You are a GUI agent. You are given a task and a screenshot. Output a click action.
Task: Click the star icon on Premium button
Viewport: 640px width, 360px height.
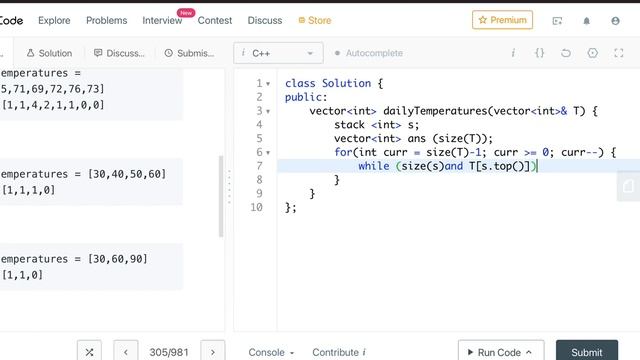pyautogui.click(x=482, y=20)
